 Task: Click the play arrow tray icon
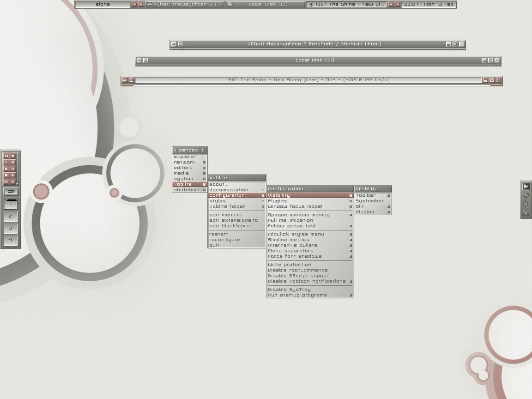click(526, 186)
